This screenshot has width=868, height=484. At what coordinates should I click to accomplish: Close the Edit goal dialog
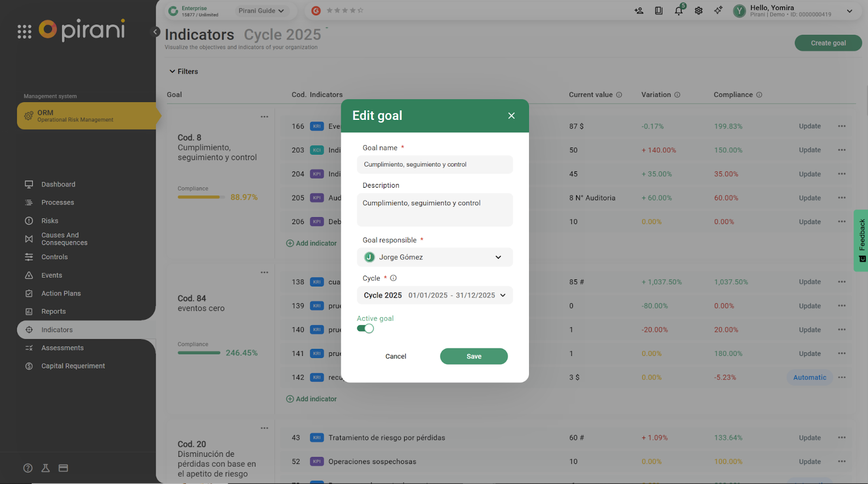click(x=511, y=116)
